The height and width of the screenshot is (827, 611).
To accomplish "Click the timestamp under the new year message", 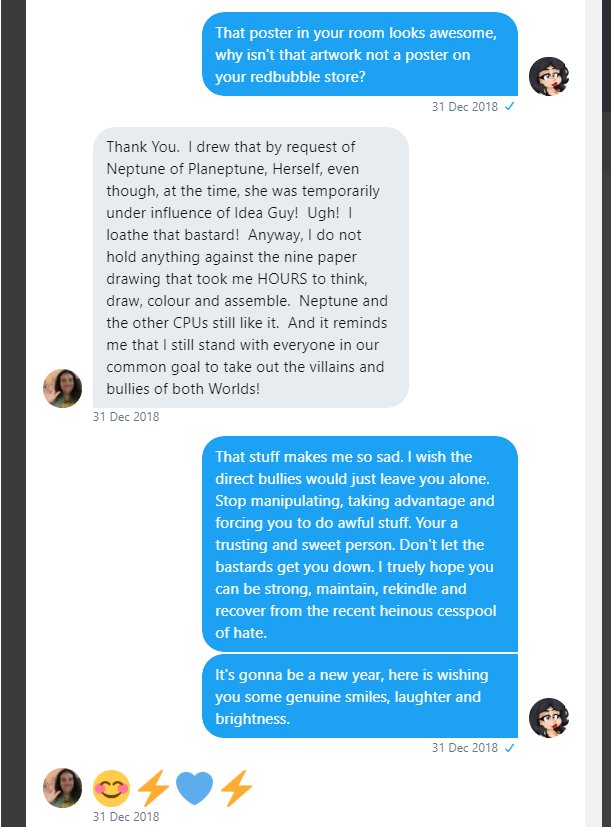I will coord(465,748).
